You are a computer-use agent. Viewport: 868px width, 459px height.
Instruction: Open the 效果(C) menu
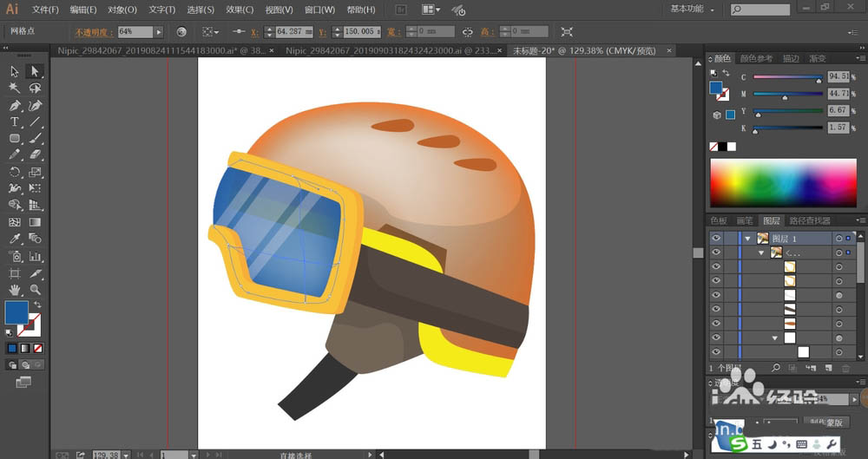click(x=240, y=10)
